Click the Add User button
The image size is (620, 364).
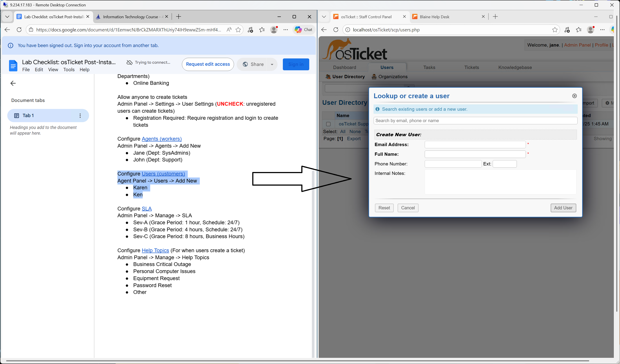tap(563, 208)
